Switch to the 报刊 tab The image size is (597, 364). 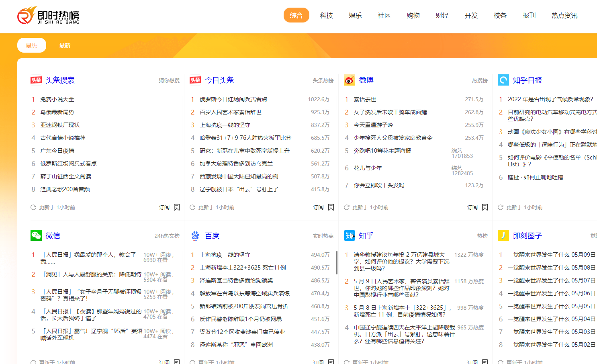point(529,15)
